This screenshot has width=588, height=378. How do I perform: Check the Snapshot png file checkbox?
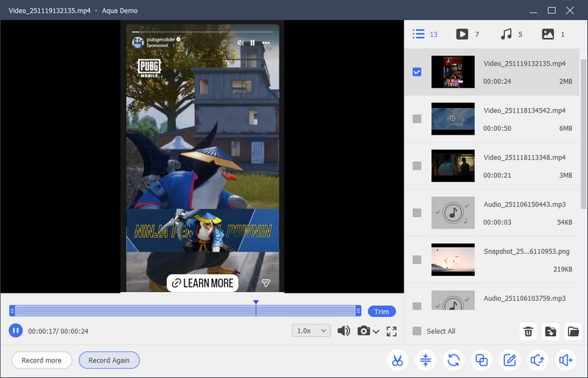click(x=417, y=260)
